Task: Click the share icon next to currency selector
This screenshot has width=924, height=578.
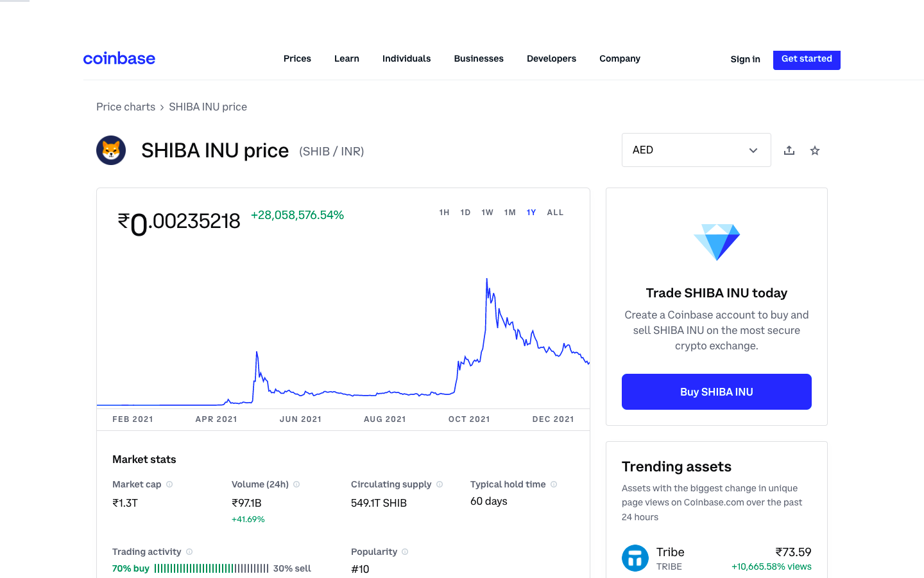Action: tap(789, 150)
